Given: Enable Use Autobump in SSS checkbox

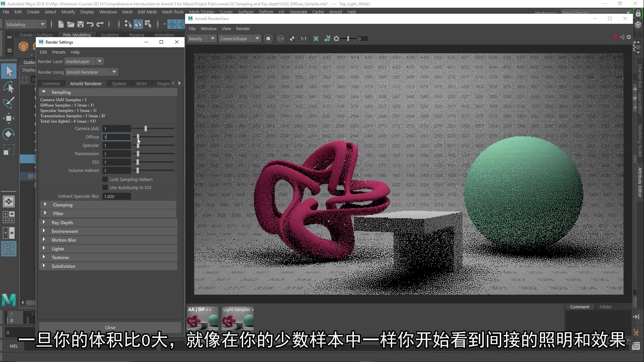Looking at the screenshot, I should point(105,187).
